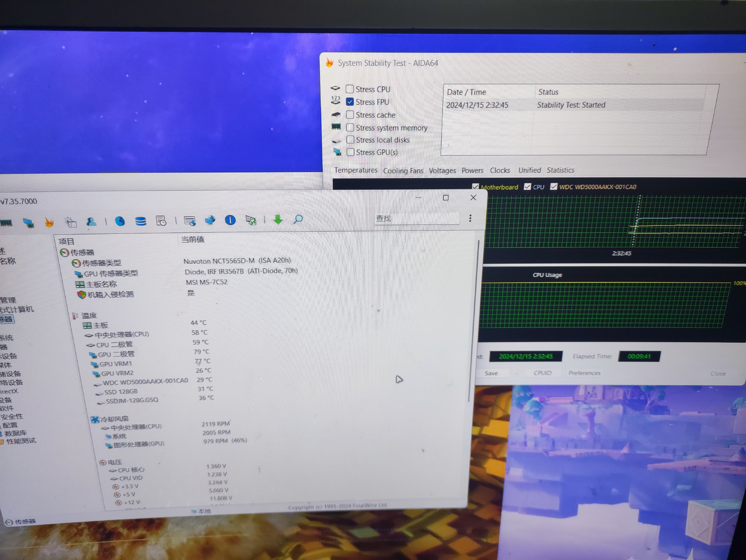
Task: Click the GPU icon beside Stress GPU(s)
Action: coord(337,152)
